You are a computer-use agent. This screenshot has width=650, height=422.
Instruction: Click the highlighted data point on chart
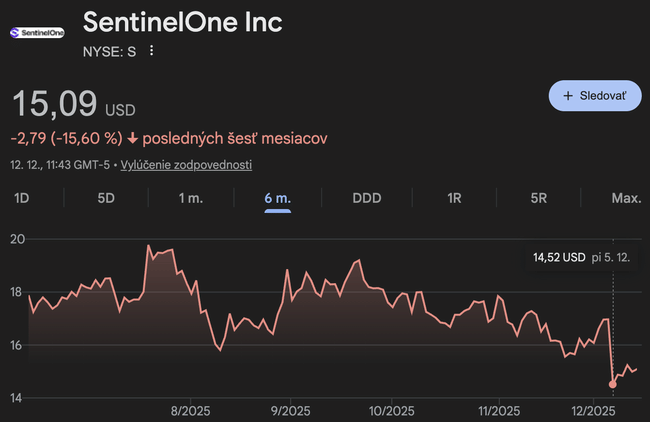pyautogui.click(x=612, y=383)
